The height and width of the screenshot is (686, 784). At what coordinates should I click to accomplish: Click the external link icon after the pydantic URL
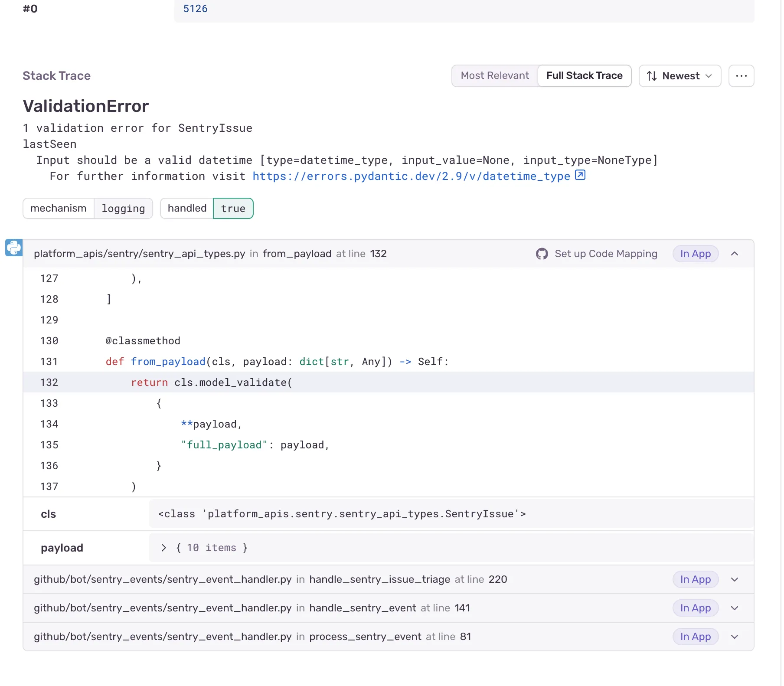coord(580,175)
